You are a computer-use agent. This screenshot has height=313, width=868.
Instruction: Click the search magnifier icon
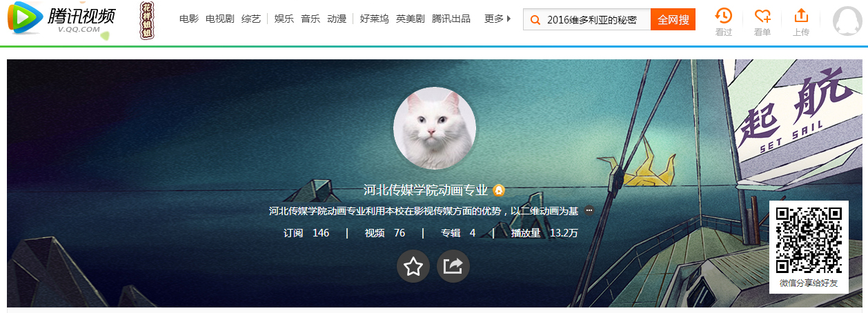[535, 20]
